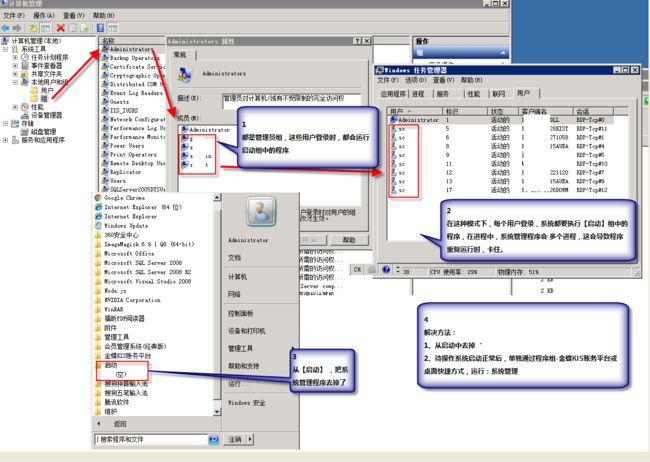Expand the 共享文件夹 tree node
Image resolution: width=650 pixels, height=462 pixels.
[15, 74]
